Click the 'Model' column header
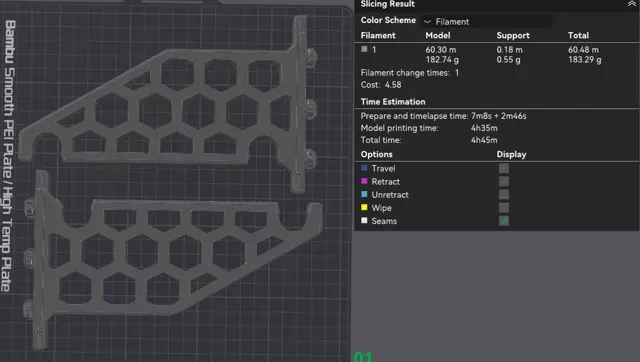The height and width of the screenshot is (362, 640). point(438,36)
